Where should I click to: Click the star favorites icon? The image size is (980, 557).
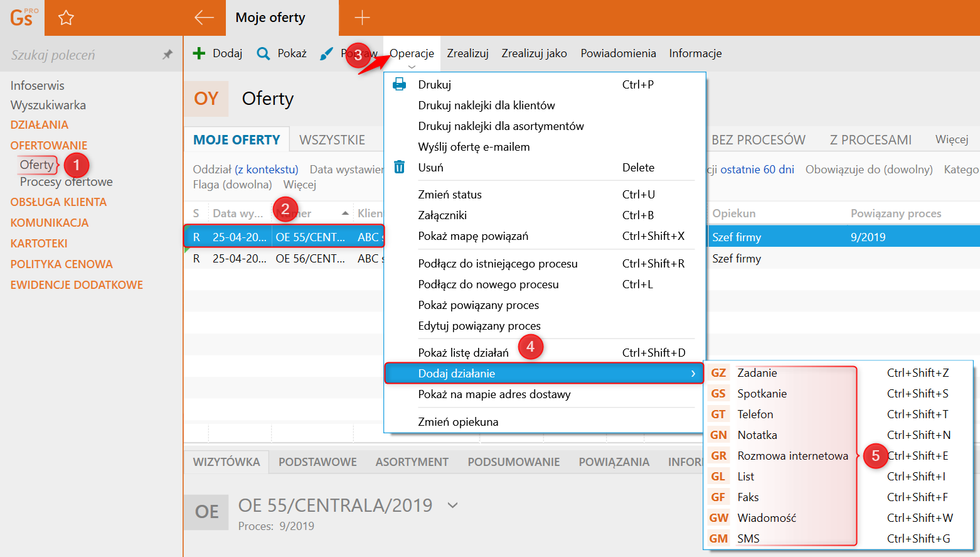(x=66, y=18)
